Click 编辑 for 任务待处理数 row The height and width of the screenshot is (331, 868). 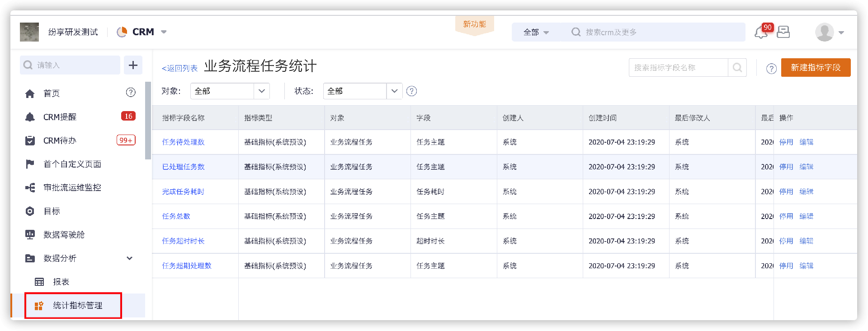coord(807,142)
